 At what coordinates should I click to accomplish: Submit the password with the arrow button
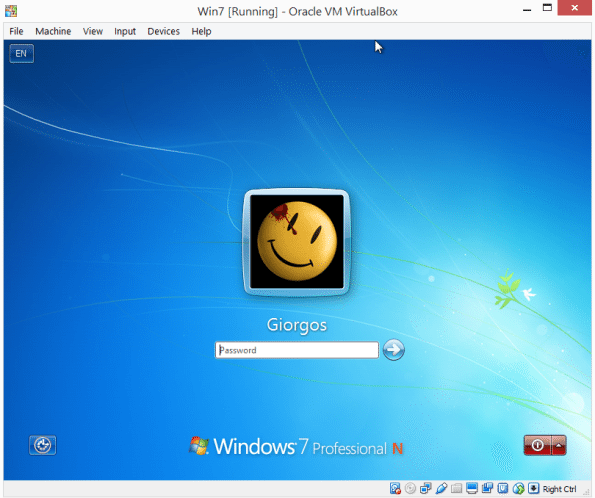(x=394, y=350)
